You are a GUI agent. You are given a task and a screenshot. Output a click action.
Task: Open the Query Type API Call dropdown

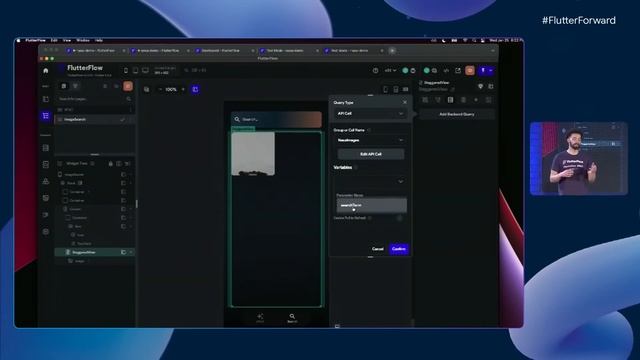click(371, 113)
